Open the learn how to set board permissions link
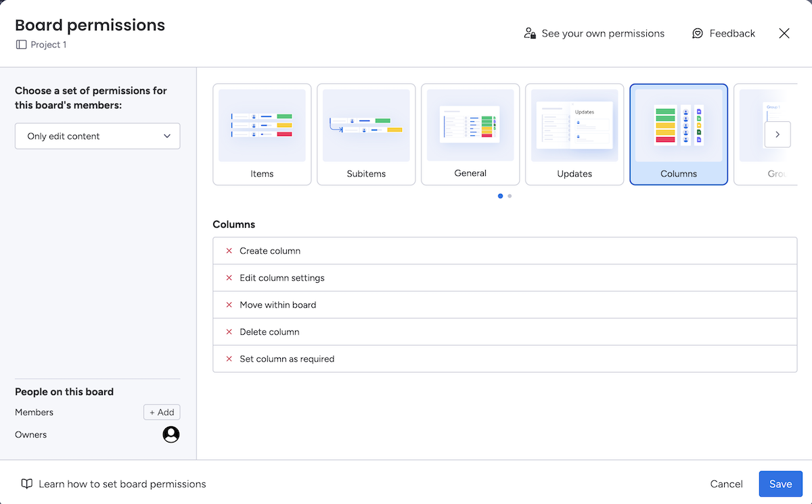 [x=122, y=484]
